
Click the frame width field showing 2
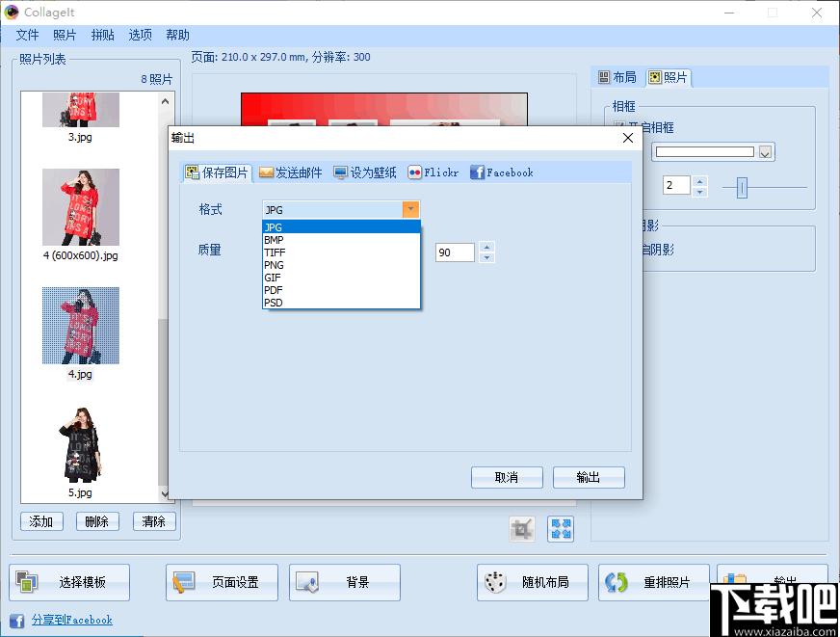tap(676, 185)
